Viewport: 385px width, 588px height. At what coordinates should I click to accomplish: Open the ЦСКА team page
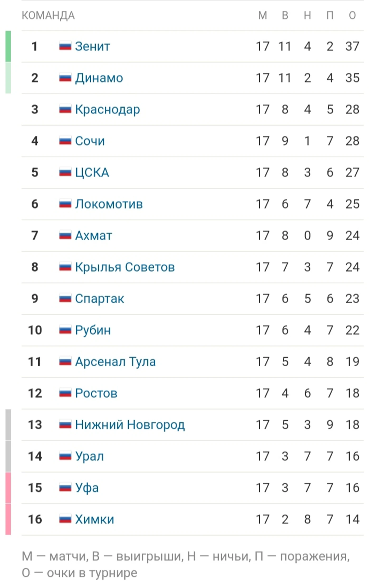pyautogui.click(x=92, y=173)
